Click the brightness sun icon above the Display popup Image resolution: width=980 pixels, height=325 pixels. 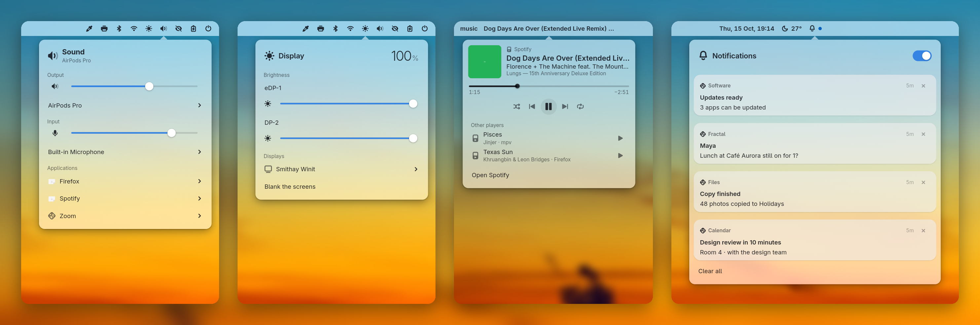pyautogui.click(x=365, y=28)
